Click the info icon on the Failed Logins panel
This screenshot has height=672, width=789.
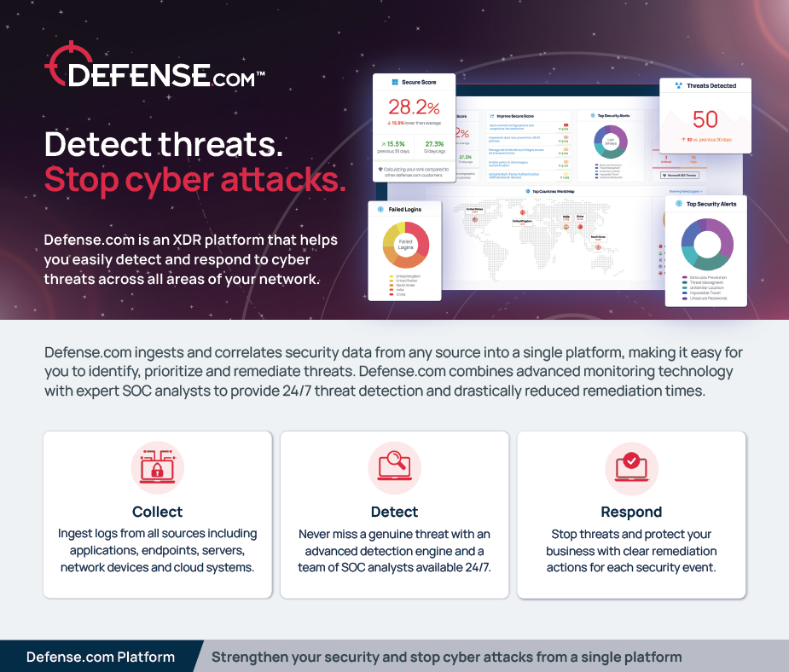coord(380,210)
